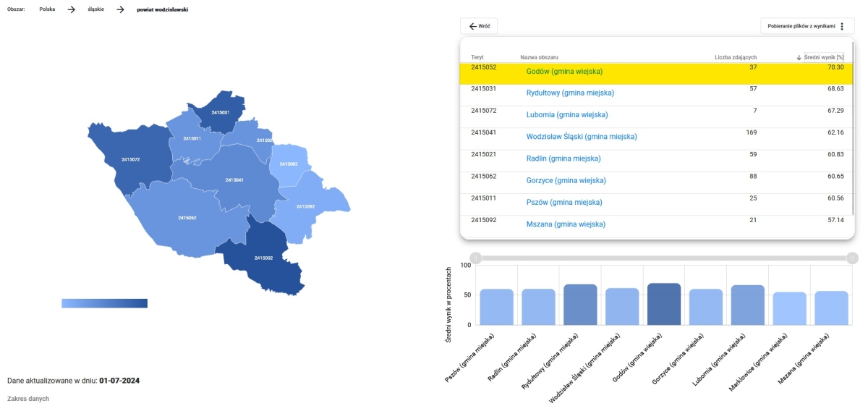Screen dimensions: 868x406
Task: Open Godów (gmina wiejska) link
Action: click(x=564, y=72)
